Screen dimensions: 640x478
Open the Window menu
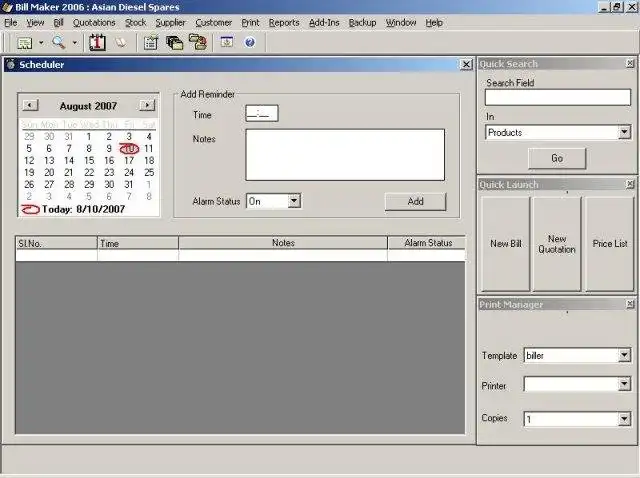(x=401, y=23)
